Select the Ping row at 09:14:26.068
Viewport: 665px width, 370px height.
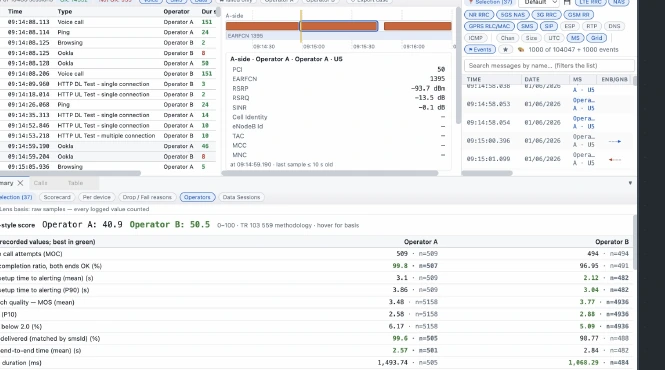coord(108,105)
